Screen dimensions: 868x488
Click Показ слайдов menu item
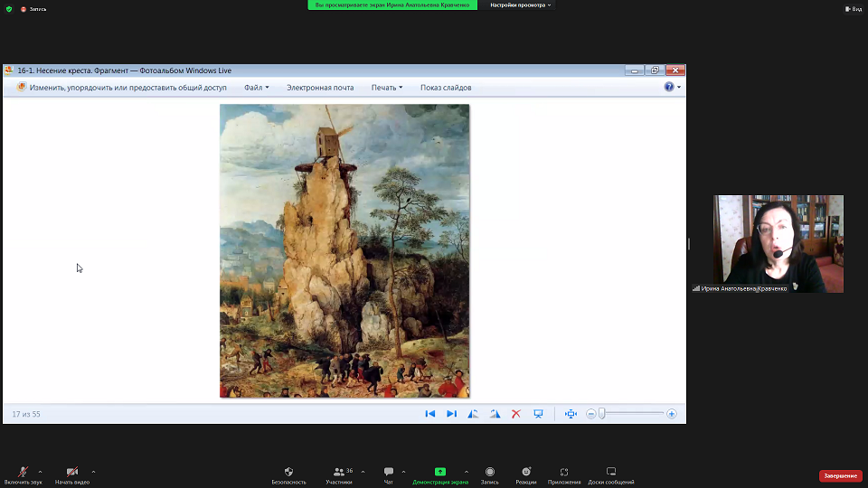click(x=446, y=88)
